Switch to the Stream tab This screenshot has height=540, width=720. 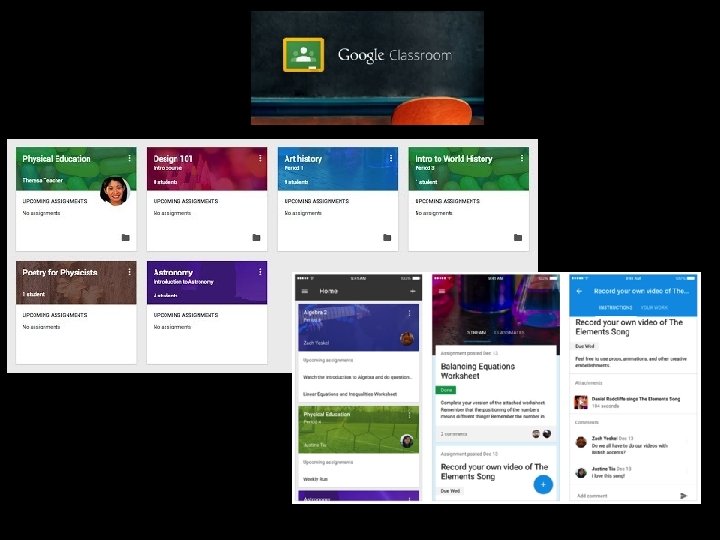pos(476,332)
